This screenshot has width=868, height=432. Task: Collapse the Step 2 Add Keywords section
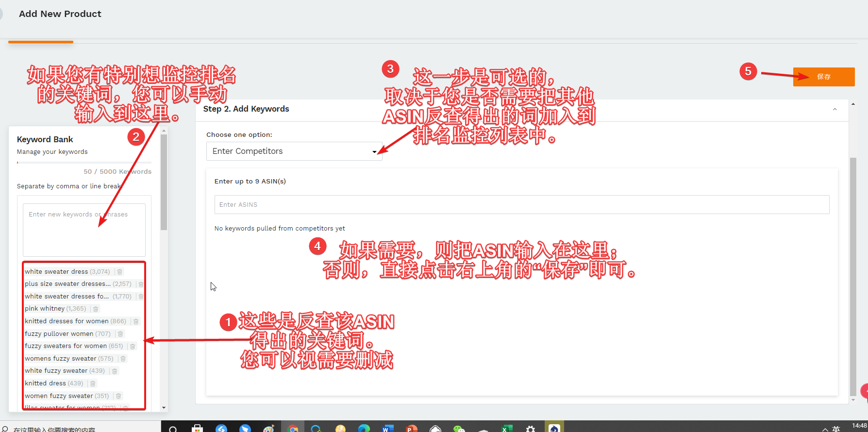(x=835, y=109)
